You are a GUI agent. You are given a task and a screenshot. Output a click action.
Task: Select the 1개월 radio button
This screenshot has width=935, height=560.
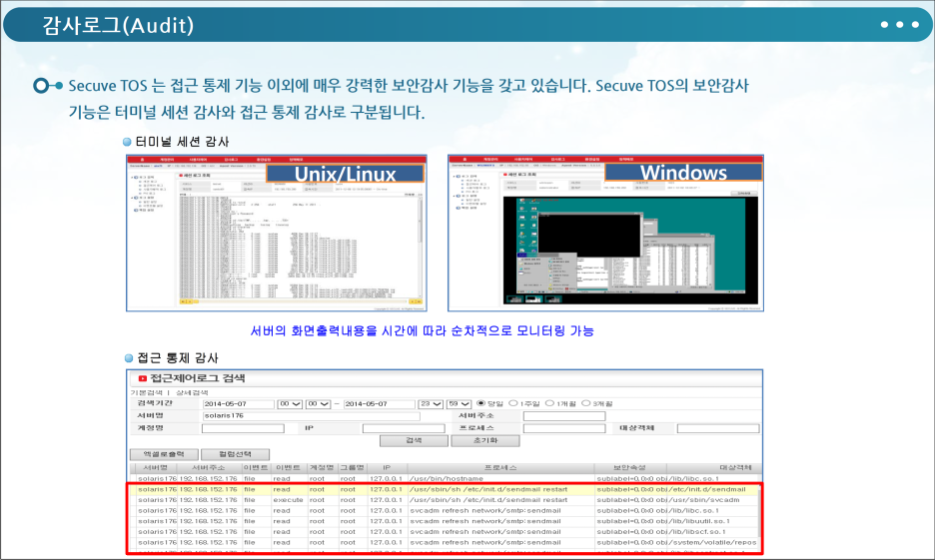pos(549,403)
